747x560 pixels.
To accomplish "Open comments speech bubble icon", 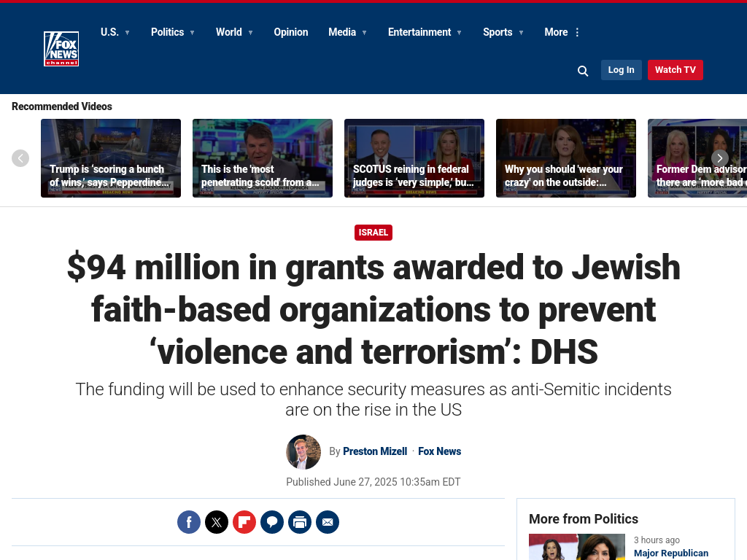I will (272, 522).
